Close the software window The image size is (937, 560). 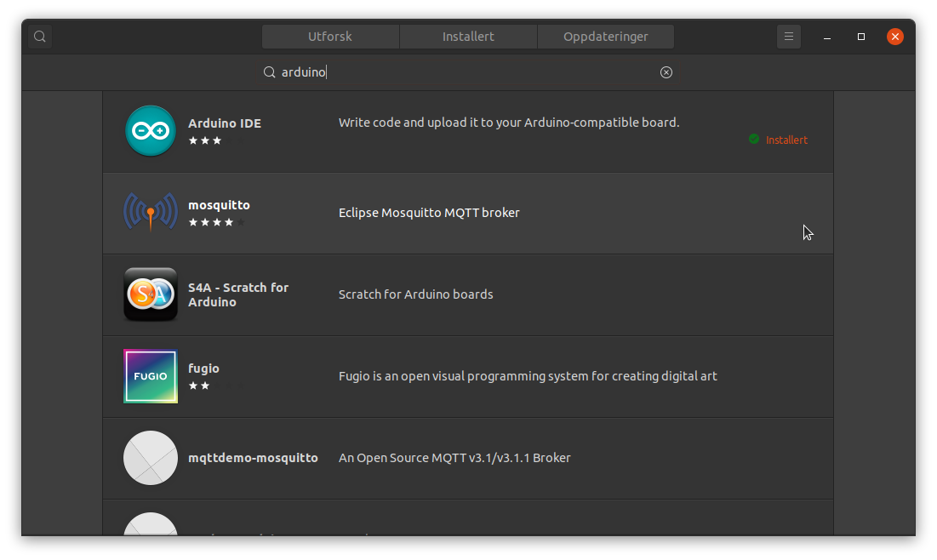point(894,37)
